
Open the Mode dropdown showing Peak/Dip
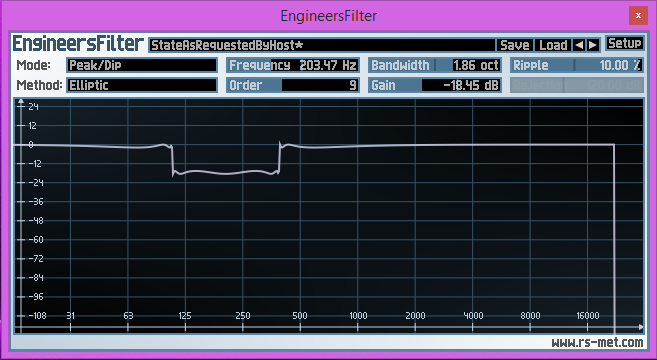point(142,65)
